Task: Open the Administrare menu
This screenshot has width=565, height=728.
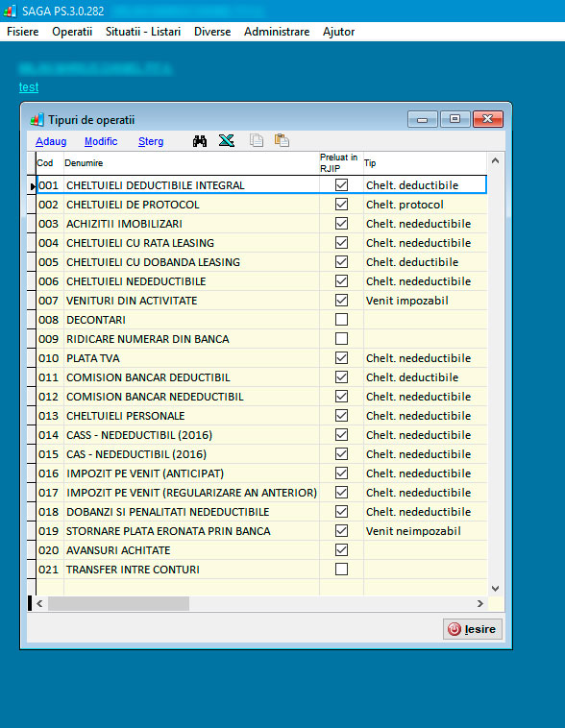Action: pyautogui.click(x=277, y=32)
